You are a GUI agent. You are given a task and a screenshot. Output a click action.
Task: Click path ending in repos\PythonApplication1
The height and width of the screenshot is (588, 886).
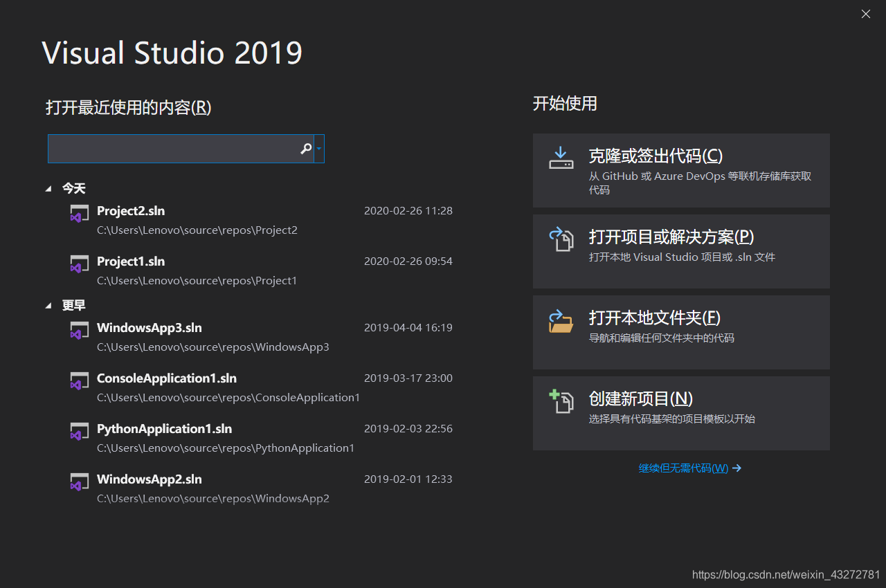coord(226,448)
